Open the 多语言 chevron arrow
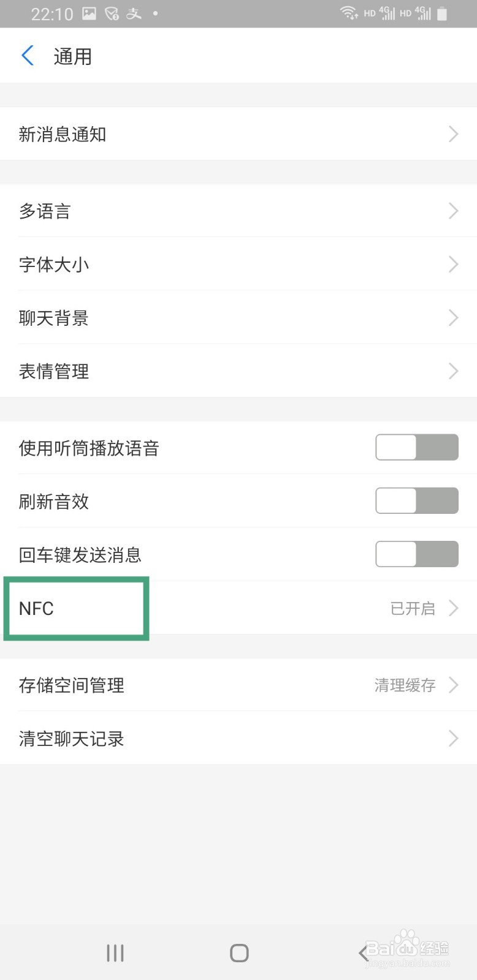The width and height of the screenshot is (477, 980). click(x=453, y=211)
